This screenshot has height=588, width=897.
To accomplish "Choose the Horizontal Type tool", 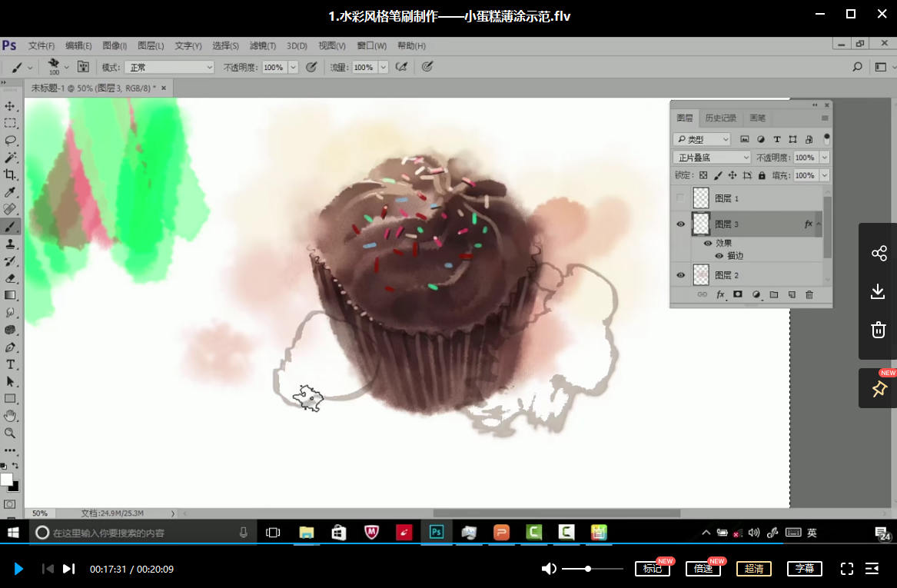I will tap(10, 364).
